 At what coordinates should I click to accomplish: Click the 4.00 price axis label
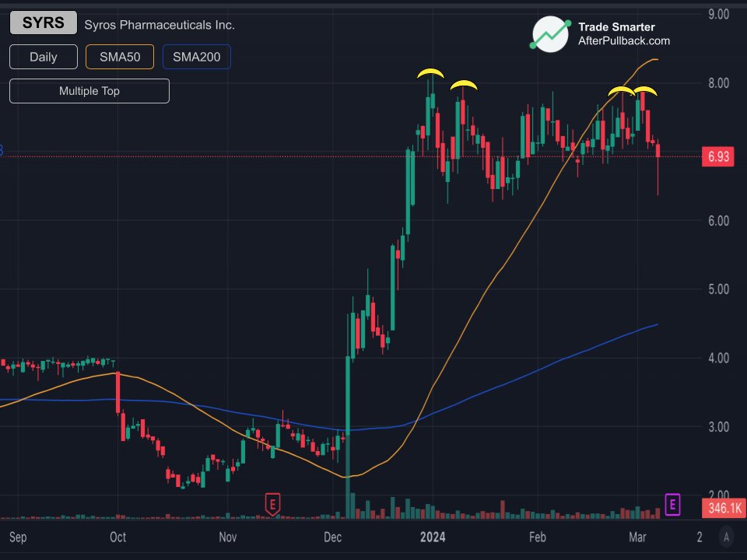pyautogui.click(x=718, y=358)
